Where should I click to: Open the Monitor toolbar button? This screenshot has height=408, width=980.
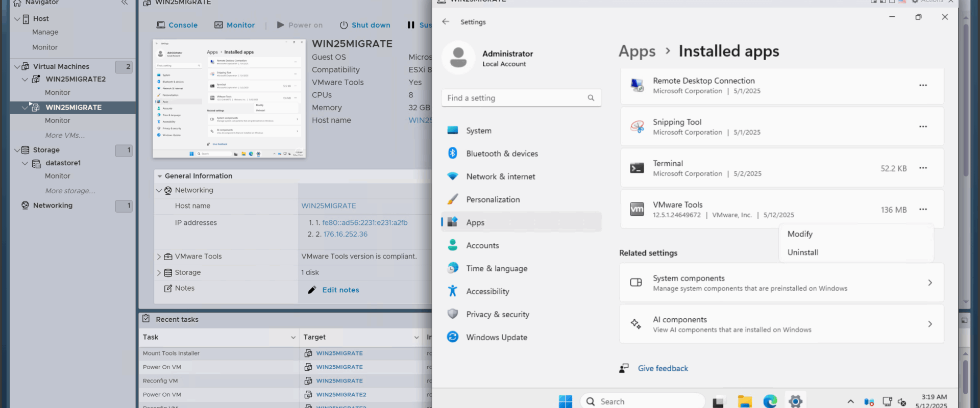click(234, 25)
